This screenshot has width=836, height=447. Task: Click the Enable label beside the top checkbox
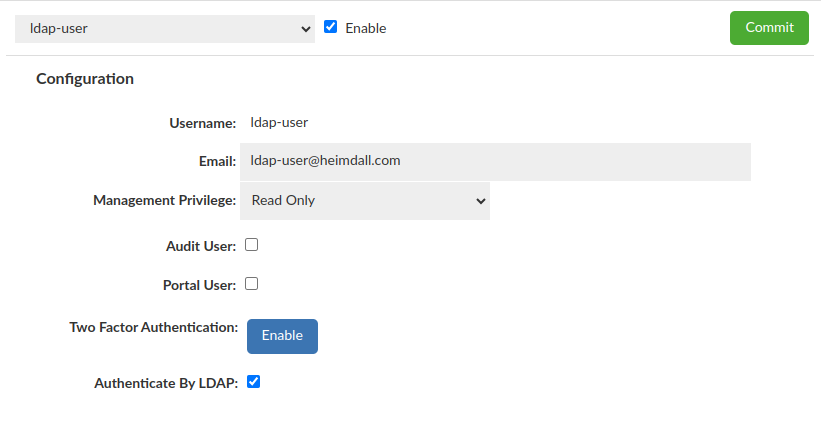point(365,28)
